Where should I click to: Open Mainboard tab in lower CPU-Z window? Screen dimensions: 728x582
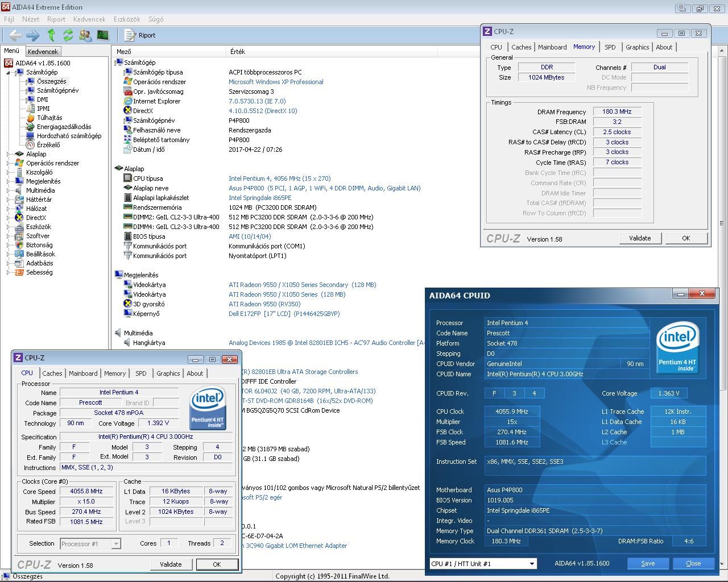click(83, 373)
